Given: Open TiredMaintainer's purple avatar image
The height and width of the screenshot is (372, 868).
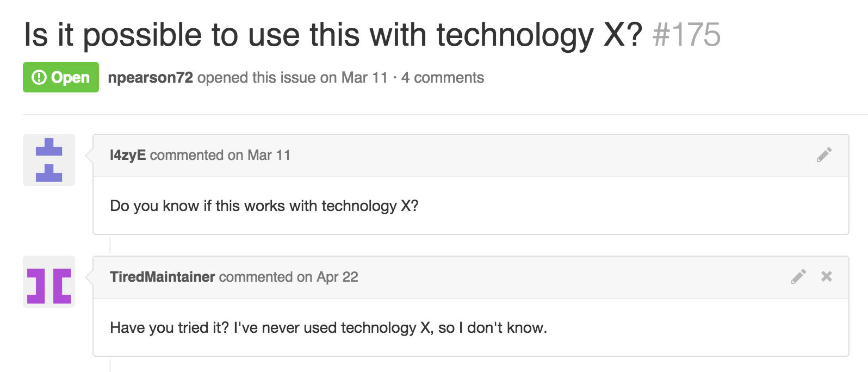Looking at the screenshot, I should 49,282.
